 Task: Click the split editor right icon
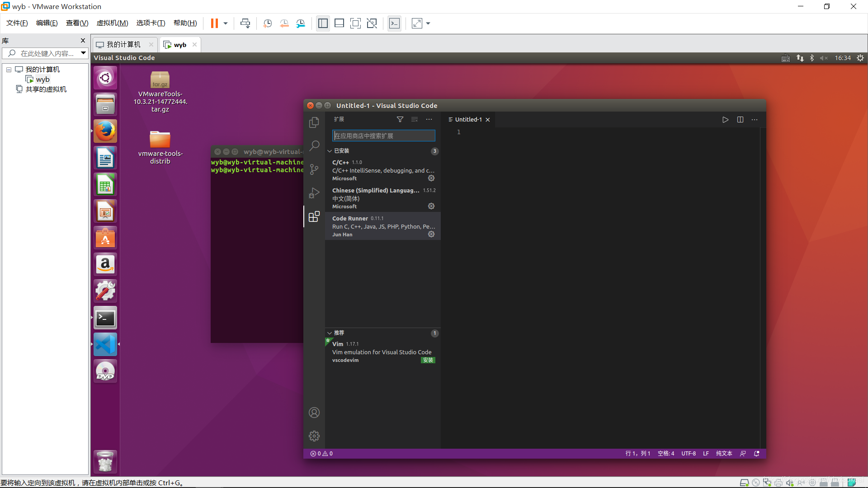point(740,120)
